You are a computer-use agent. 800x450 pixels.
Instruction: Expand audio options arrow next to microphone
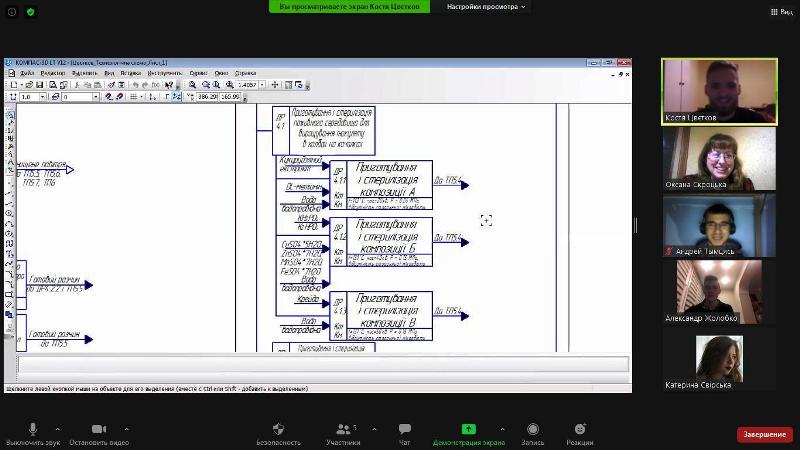click(57, 428)
